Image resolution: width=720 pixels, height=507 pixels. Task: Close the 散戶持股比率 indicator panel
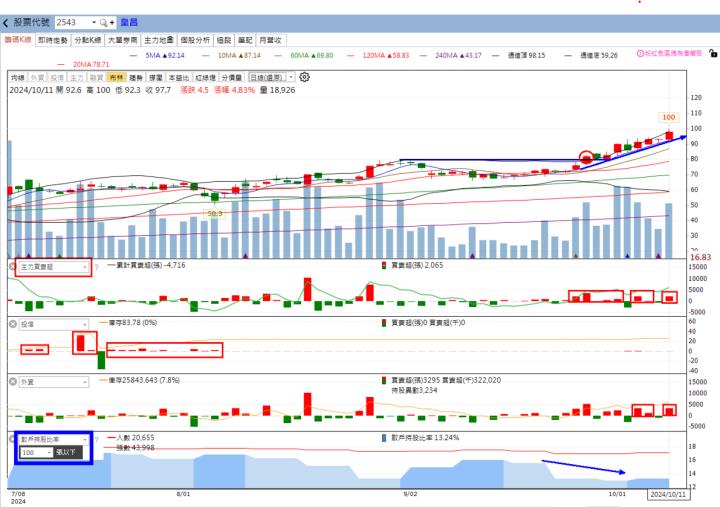12,439
